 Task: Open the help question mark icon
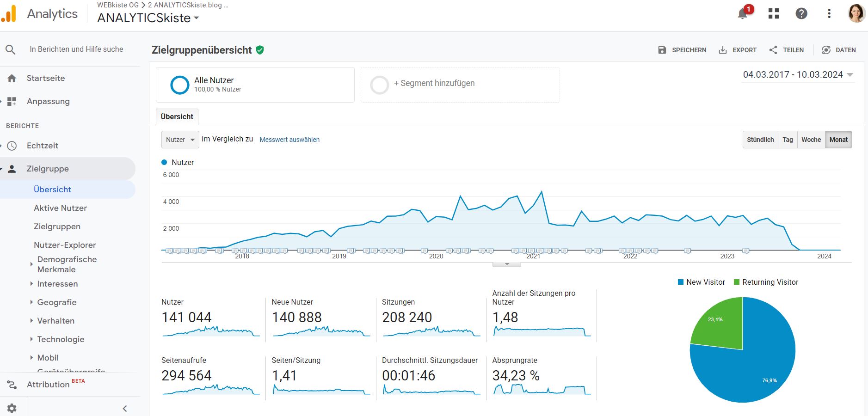pyautogui.click(x=802, y=13)
